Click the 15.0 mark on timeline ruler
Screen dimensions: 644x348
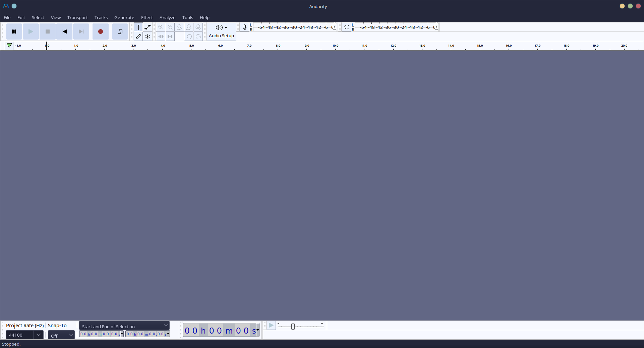tap(480, 46)
